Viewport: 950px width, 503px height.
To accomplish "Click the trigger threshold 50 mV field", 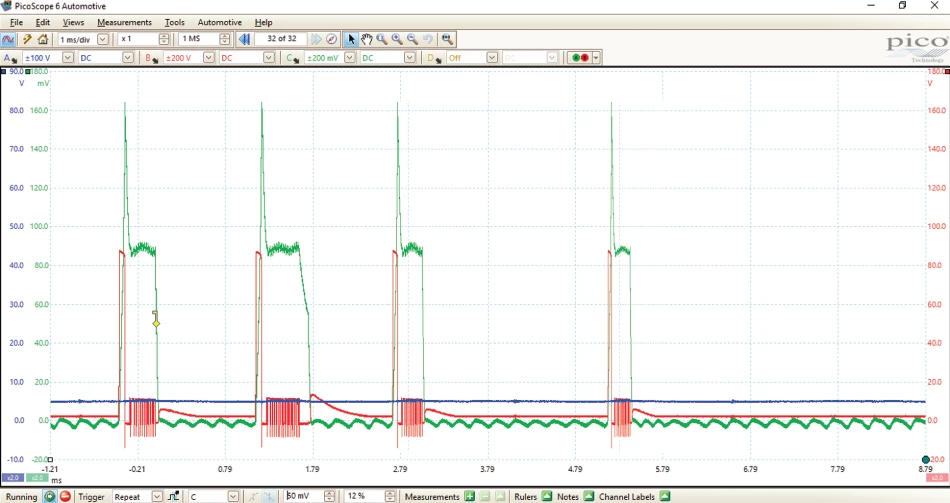I will [x=311, y=497].
